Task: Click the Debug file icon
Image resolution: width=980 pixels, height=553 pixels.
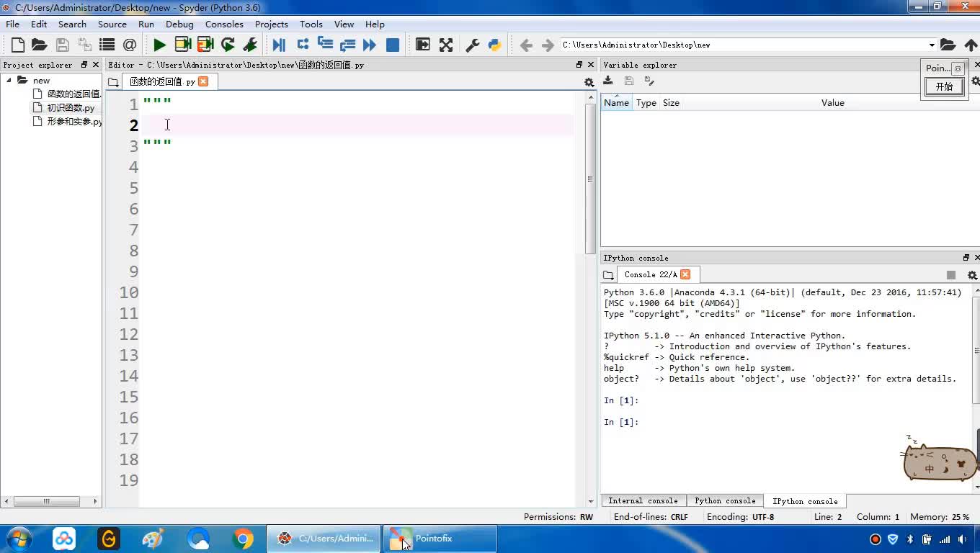Action: point(279,45)
